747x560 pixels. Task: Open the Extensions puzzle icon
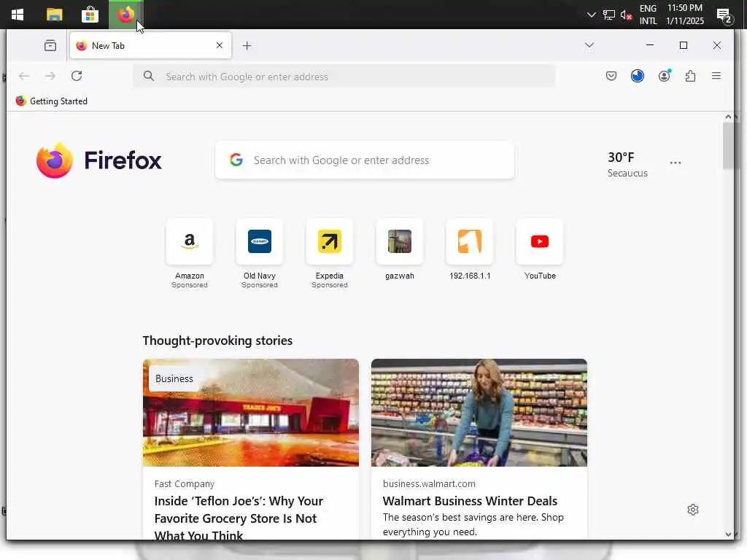(690, 76)
